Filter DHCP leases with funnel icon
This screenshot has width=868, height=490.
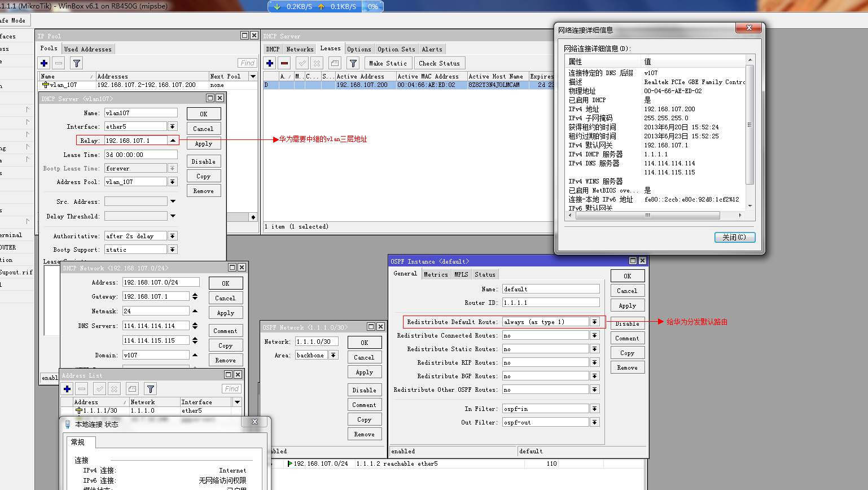[x=353, y=63]
